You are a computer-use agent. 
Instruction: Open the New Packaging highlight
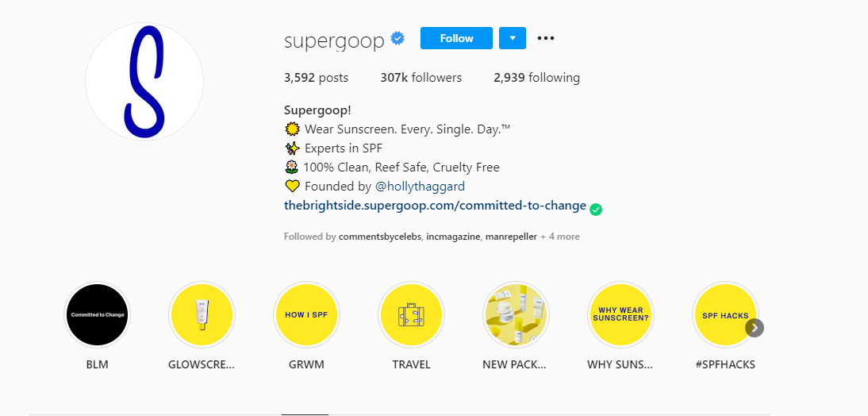(516, 315)
